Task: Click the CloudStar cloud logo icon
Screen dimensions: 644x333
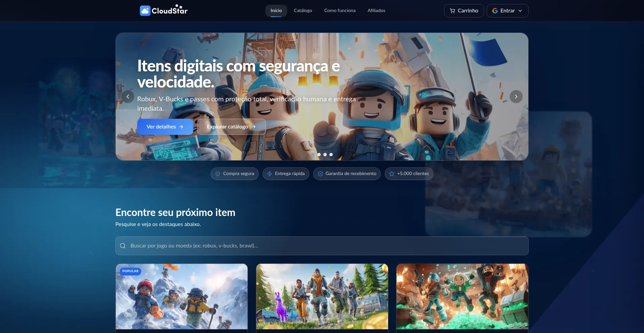Action: 146,10
